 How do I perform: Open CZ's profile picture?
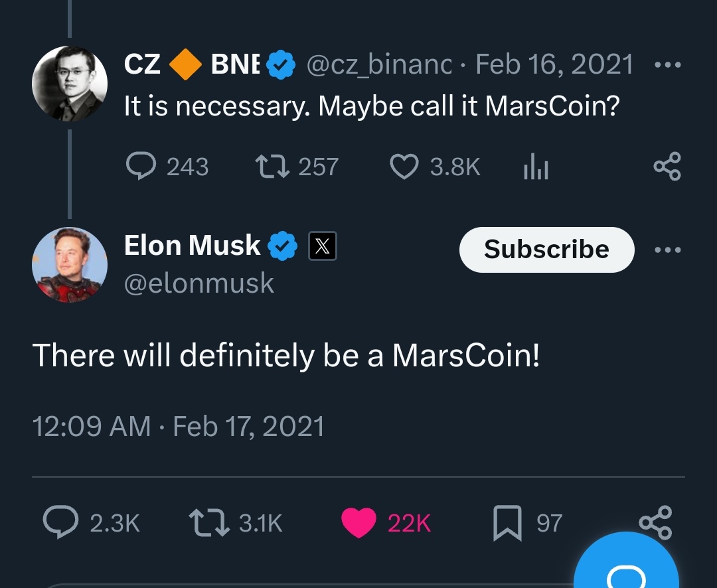69,84
